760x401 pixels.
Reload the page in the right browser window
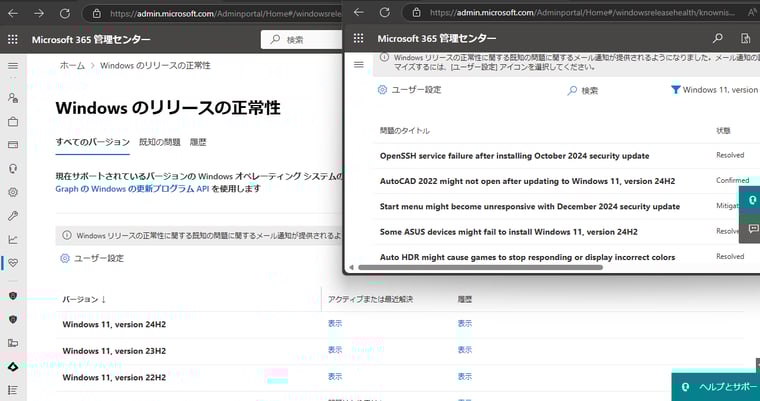click(x=385, y=12)
